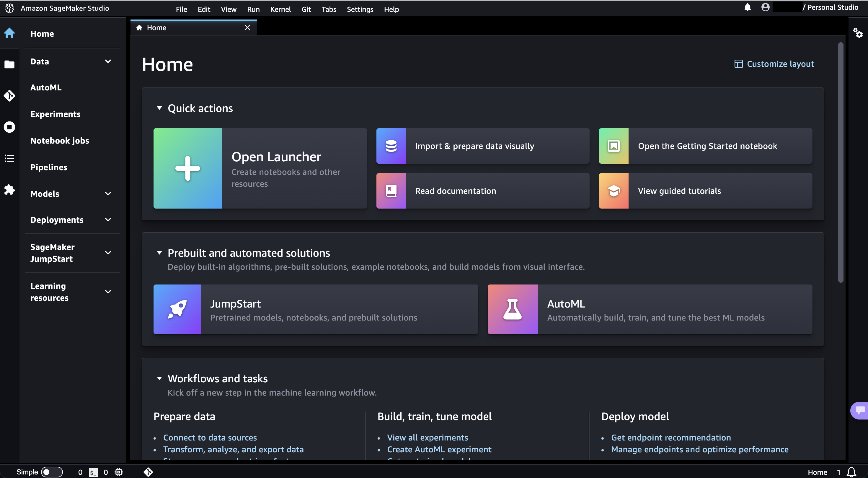Open the File menu
Screen dimensions: 868x478
181,9
